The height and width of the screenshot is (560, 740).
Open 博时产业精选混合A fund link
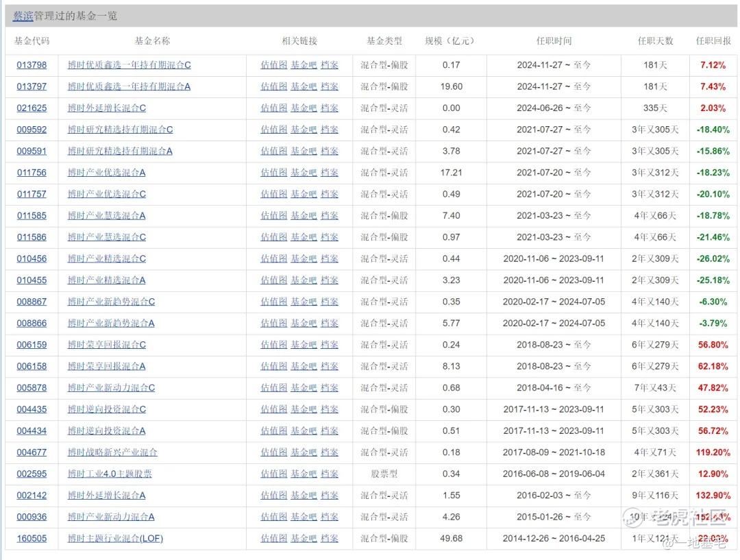106,280
